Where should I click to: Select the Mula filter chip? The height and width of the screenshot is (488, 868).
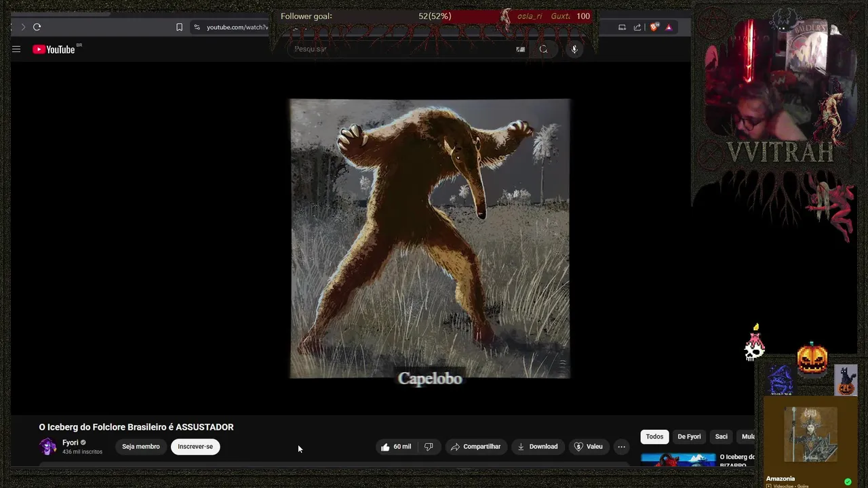(x=747, y=436)
